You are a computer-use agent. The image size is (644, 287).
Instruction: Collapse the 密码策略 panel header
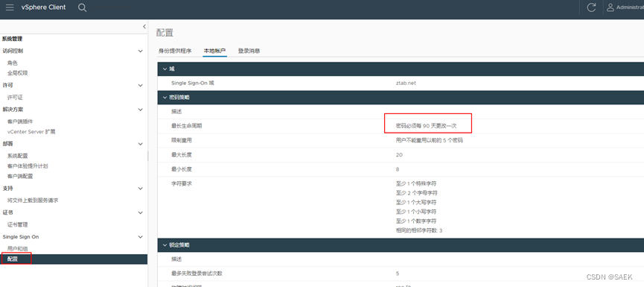pos(165,98)
